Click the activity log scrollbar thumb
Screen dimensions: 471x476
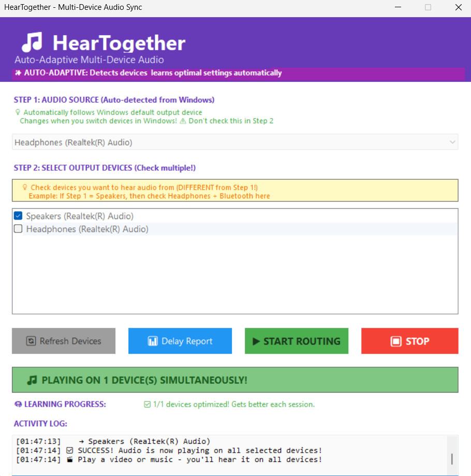coord(452,459)
